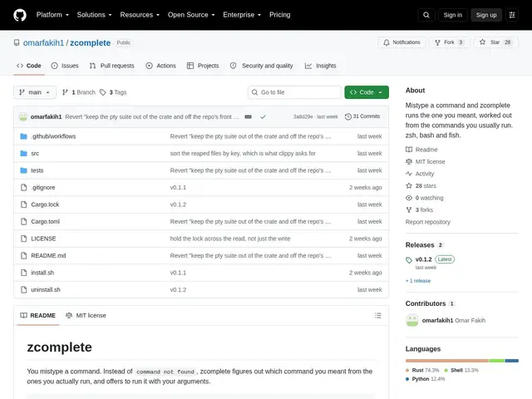532x399 pixels.
Task: Go to the GitHub home logo
Action: pyautogui.click(x=20, y=15)
